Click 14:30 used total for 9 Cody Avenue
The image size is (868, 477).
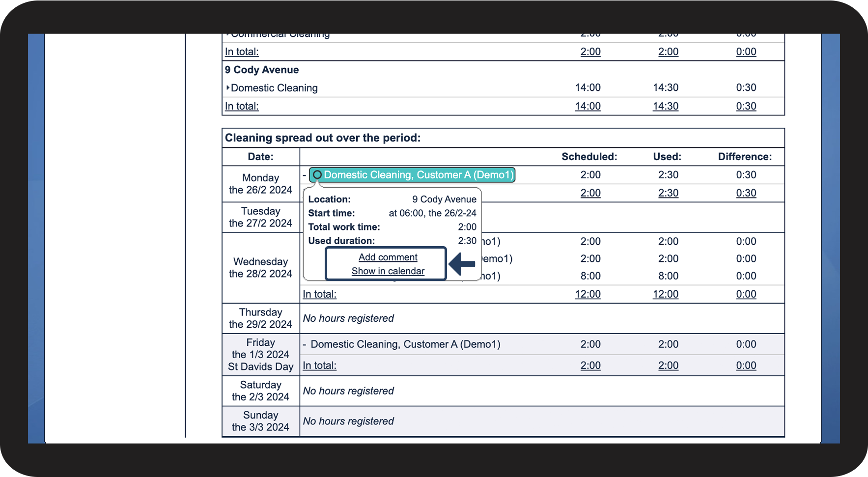tap(665, 106)
